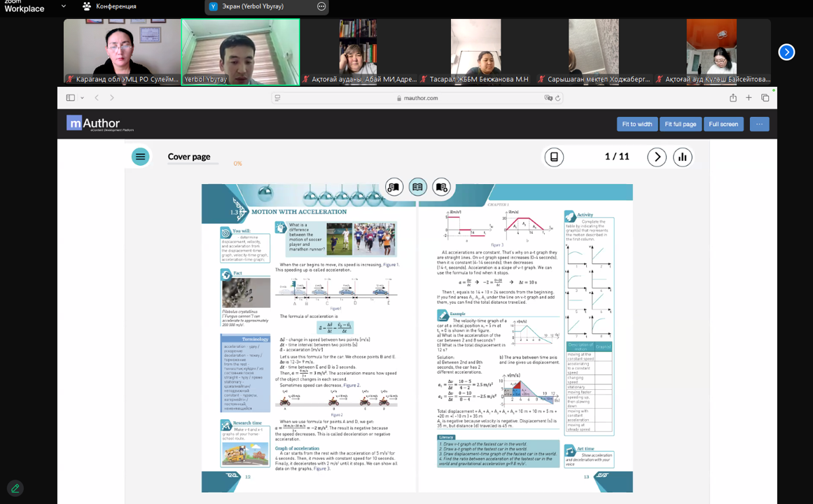Select the middle open-book view icon
The height and width of the screenshot is (504, 813).
[x=418, y=187]
